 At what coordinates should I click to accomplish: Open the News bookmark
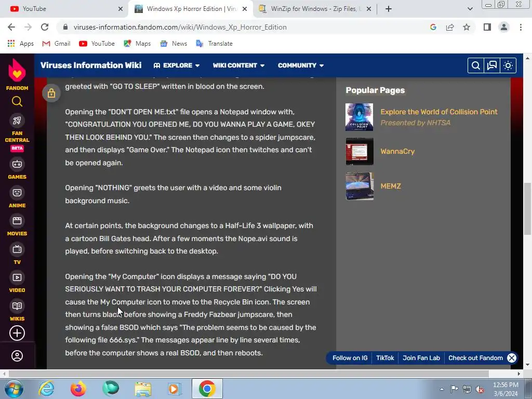(x=174, y=44)
